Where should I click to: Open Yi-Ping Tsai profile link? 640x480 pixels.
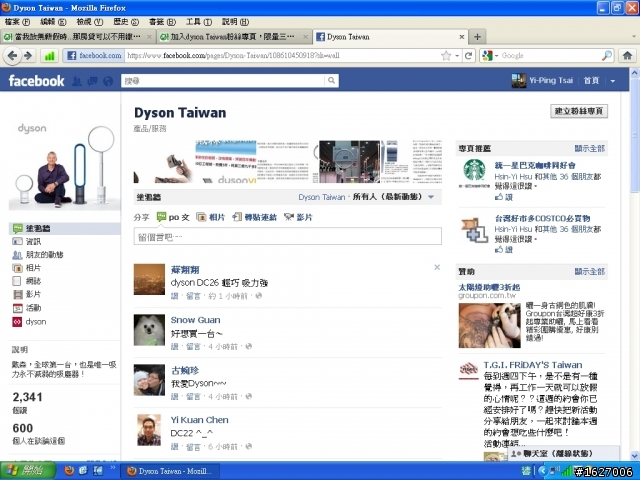tap(551, 80)
